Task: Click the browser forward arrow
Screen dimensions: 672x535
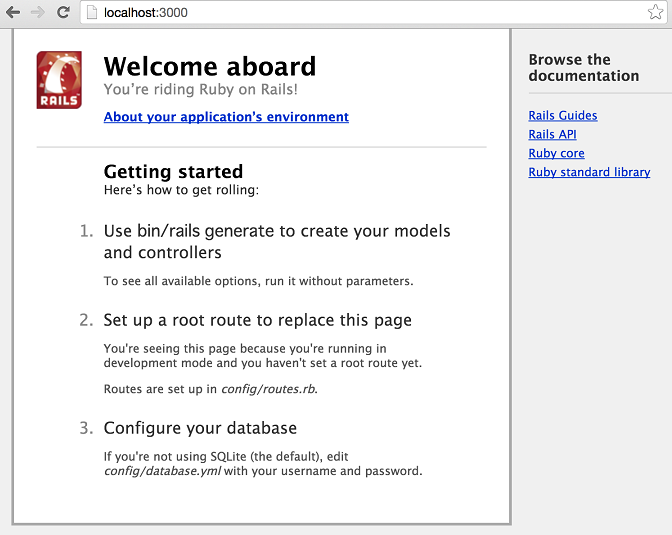Action: tap(38, 12)
